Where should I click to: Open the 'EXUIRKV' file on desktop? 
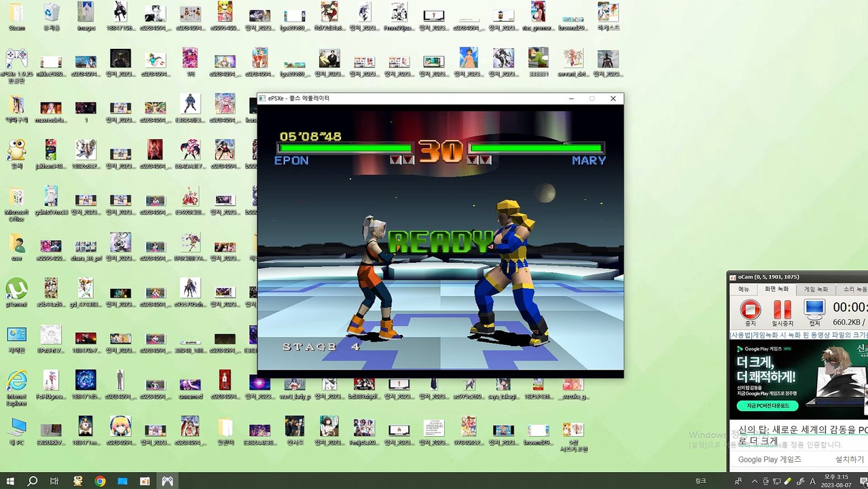51,432
